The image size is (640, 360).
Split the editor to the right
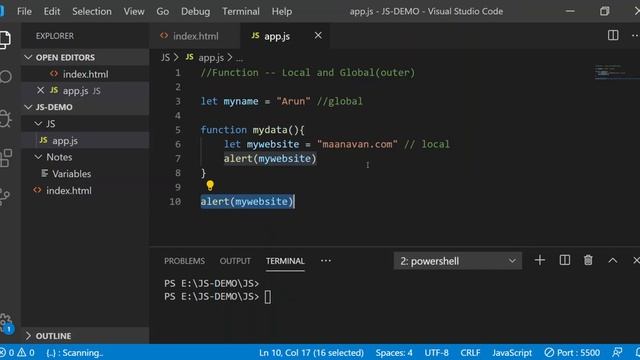point(613,36)
